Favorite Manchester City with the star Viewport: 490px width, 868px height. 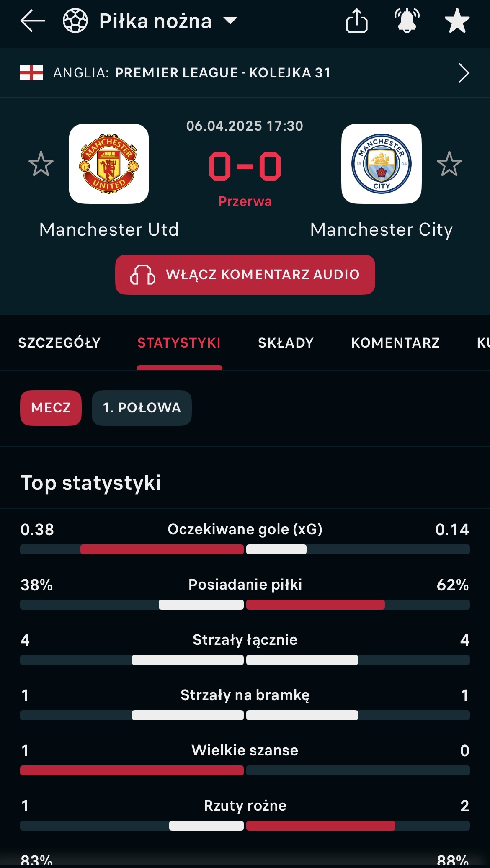449,164
